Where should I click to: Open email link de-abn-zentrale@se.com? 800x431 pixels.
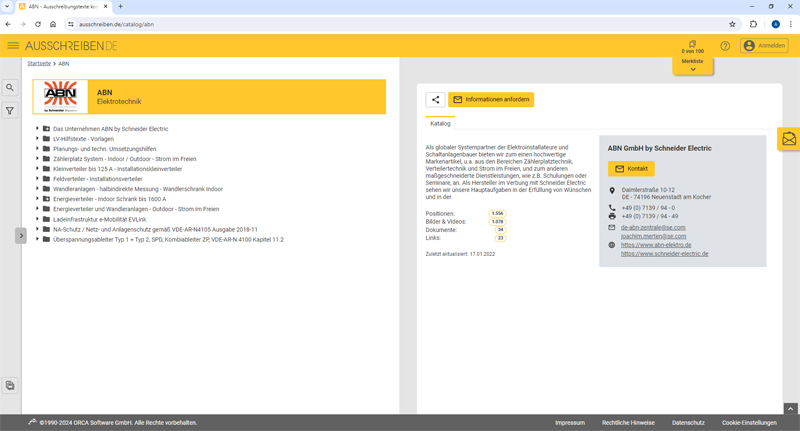pyautogui.click(x=653, y=227)
